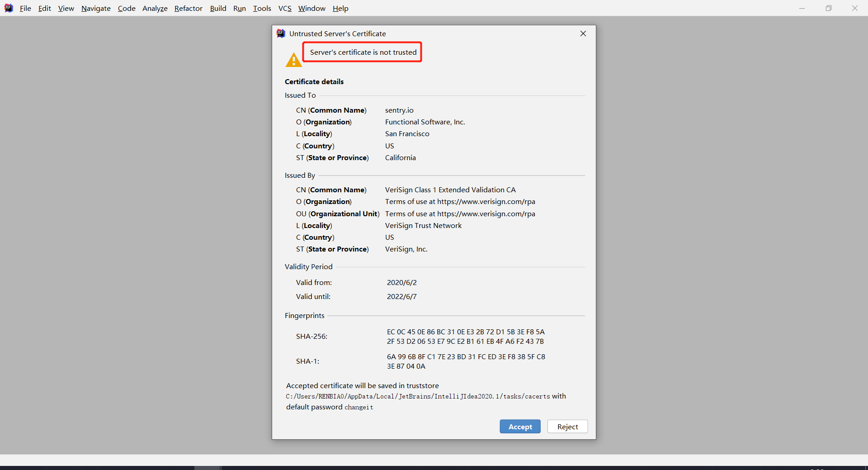Close the Untrusted Server's Certificate dialog
The image size is (868, 470).
tap(583, 33)
